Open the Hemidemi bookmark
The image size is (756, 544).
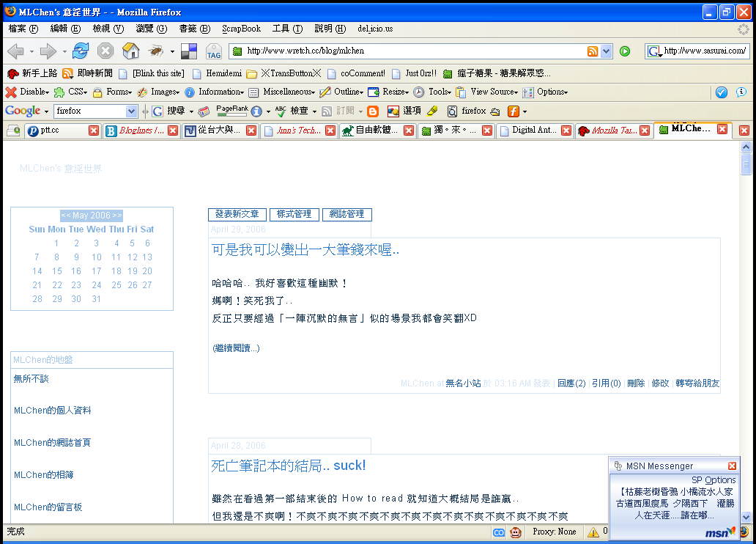click(x=217, y=73)
